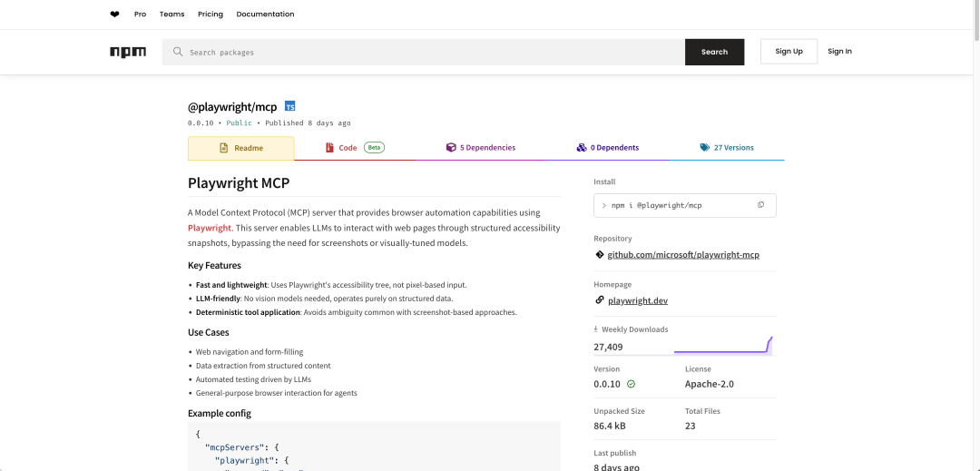Open the Readme tab
The image size is (980, 471).
(x=240, y=148)
